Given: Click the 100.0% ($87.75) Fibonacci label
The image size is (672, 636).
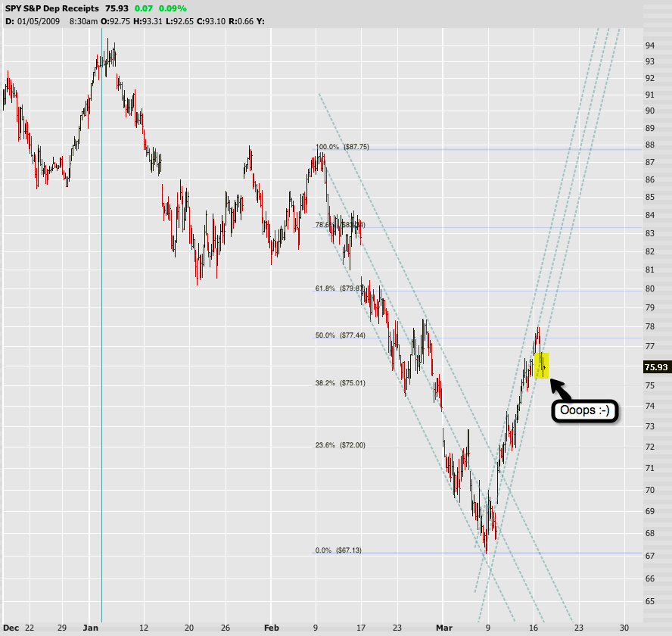Looking at the screenshot, I should point(342,147).
